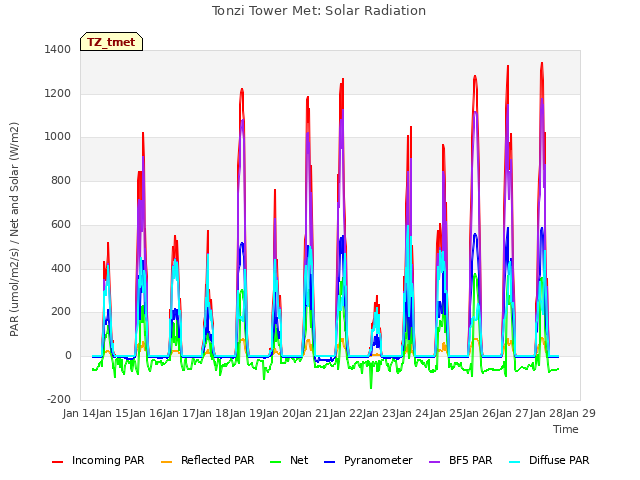The image size is (640, 480).
Task: Click the y-axis label PAR / Net and Solar
Action: coord(14,229)
